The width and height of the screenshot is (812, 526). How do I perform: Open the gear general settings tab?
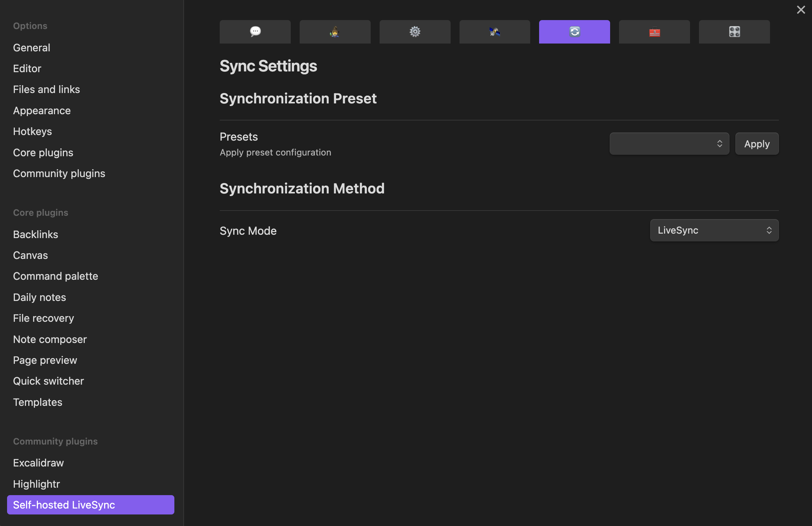(x=415, y=32)
